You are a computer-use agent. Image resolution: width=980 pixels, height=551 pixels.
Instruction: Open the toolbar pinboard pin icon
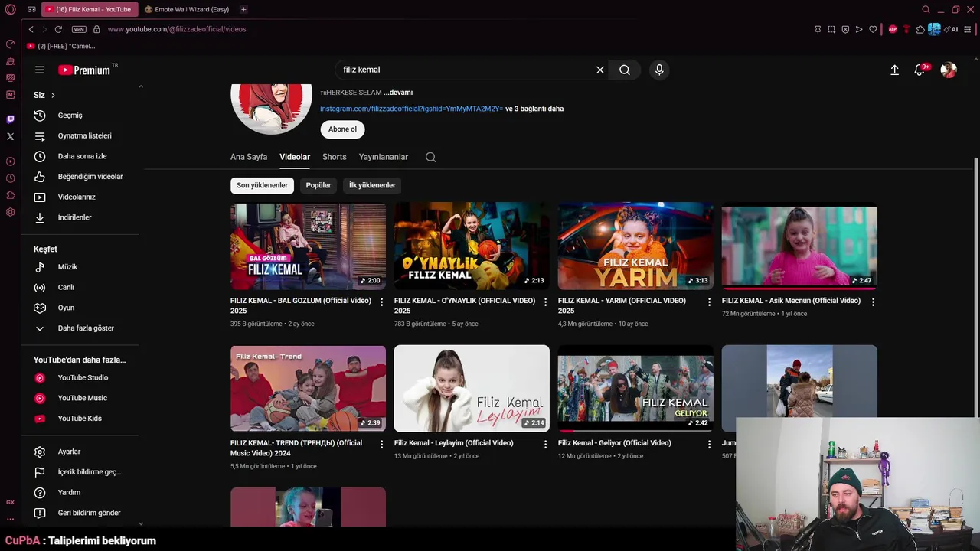818,29
